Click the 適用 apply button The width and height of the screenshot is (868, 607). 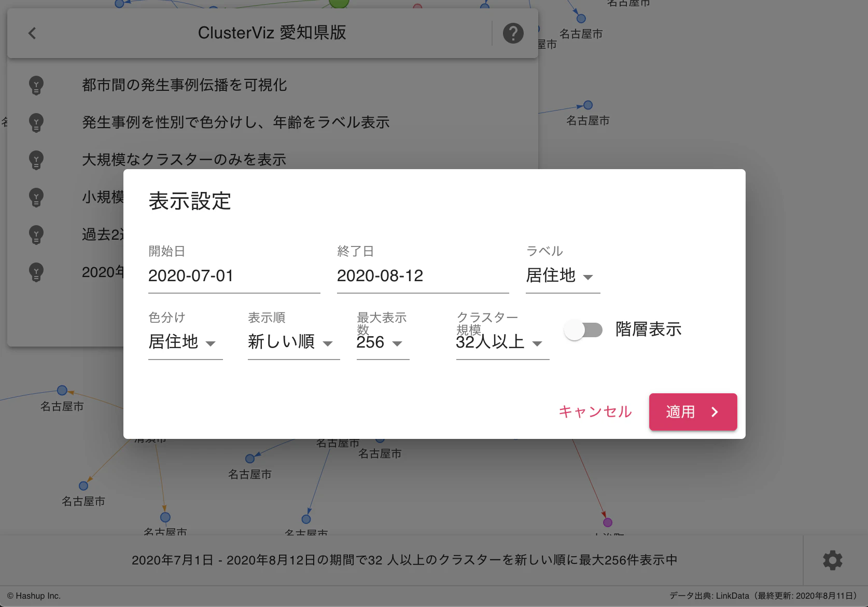(x=693, y=412)
